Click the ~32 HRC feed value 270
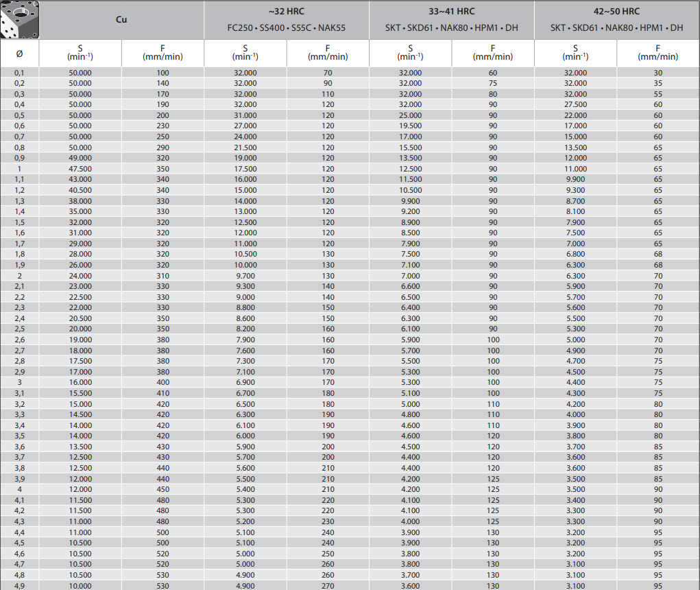Viewport: 700px width, 590px height. point(328,586)
